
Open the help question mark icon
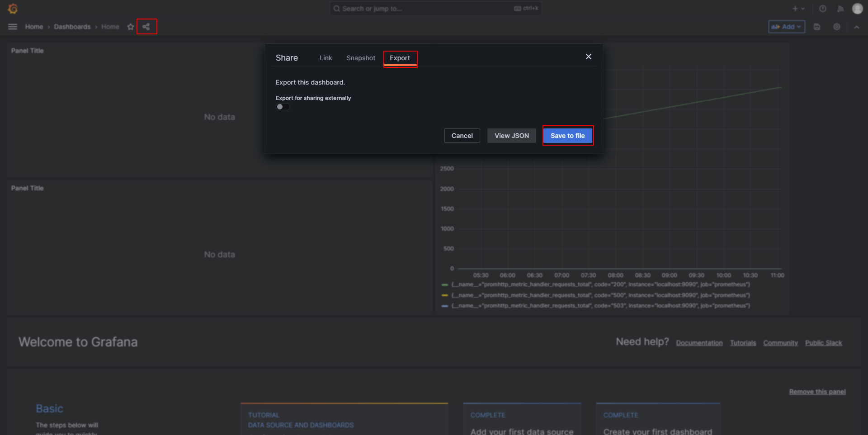[823, 9]
